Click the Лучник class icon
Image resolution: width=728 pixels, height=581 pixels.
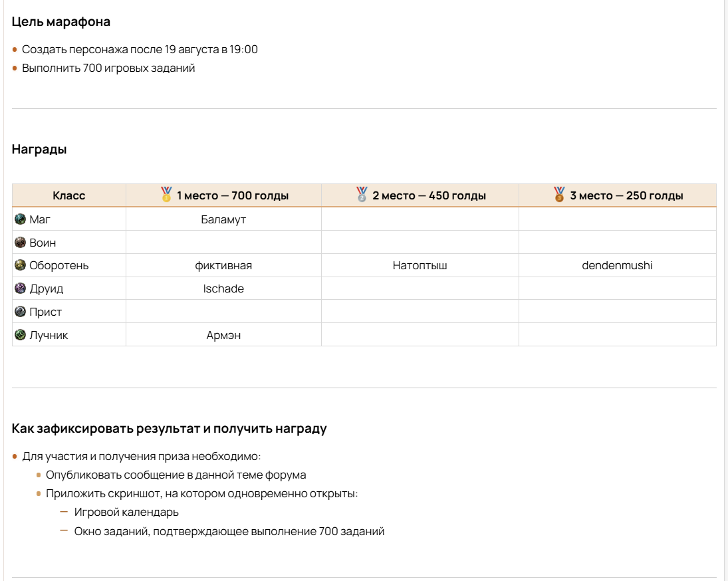tap(20, 334)
